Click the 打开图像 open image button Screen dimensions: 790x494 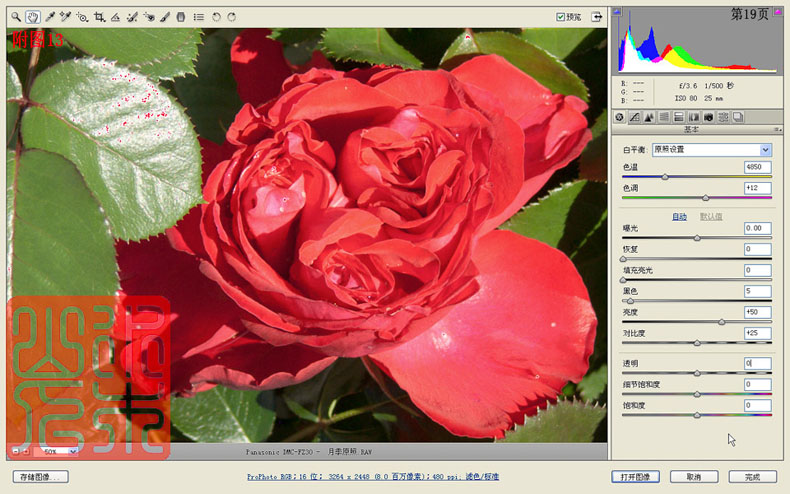click(x=635, y=476)
